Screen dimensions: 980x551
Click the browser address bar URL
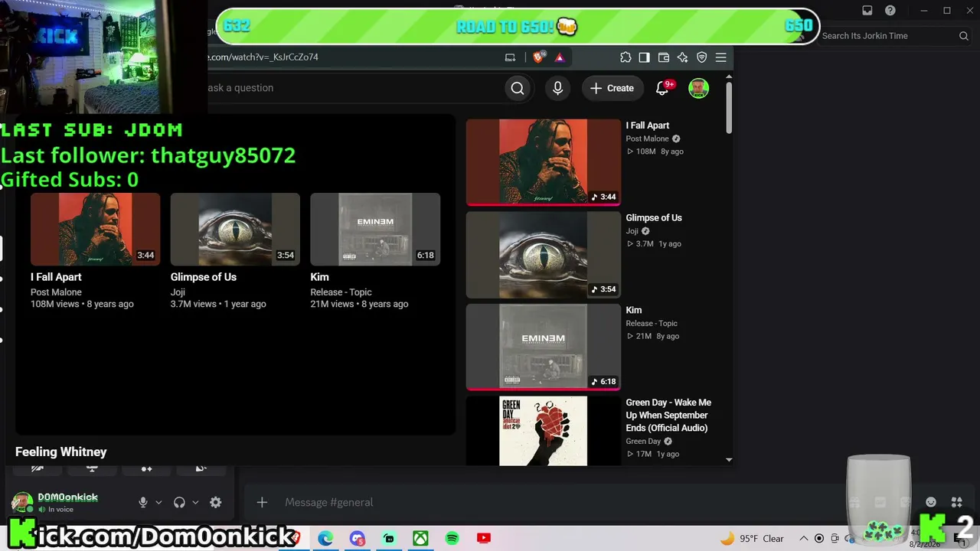point(263,57)
